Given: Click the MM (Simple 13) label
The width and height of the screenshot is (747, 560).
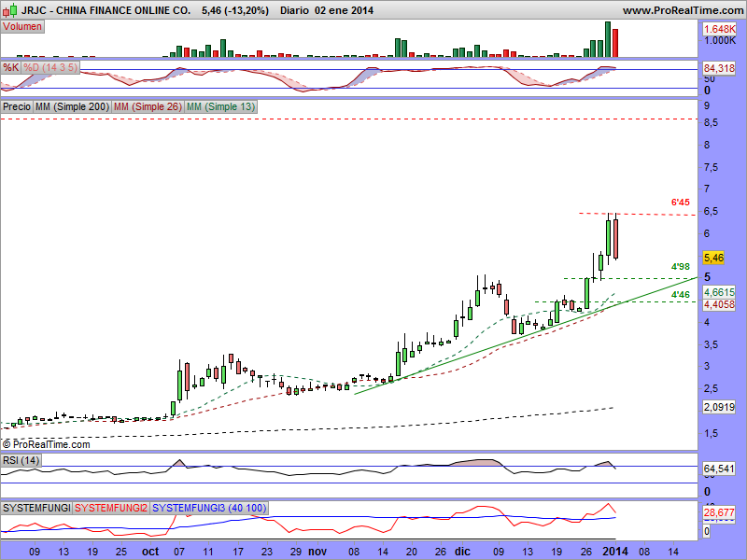Looking at the screenshot, I should click(x=220, y=106).
